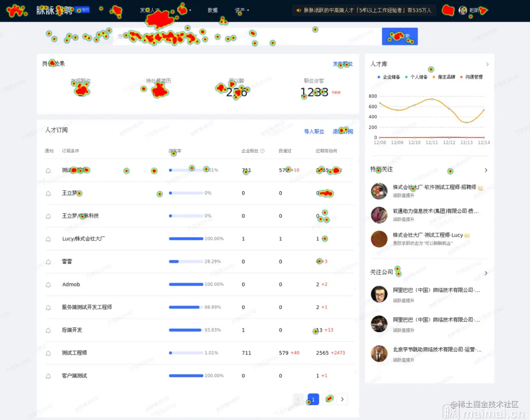
Task: Click 北京字节跳动网络技术有限公司 entry
Action: tap(437, 350)
